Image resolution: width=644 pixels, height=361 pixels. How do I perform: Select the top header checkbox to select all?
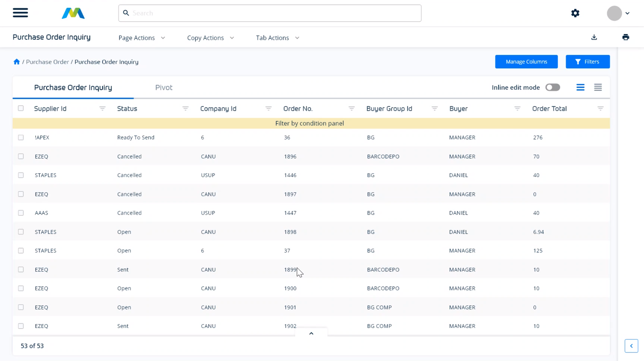pyautogui.click(x=21, y=108)
